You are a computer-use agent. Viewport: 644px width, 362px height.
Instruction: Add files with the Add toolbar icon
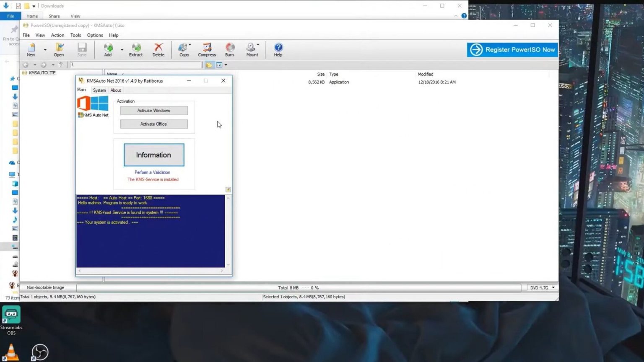click(x=108, y=49)
